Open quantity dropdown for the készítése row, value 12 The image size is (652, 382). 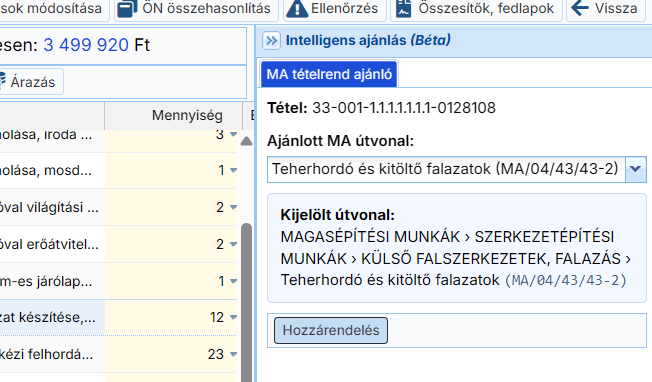pyautogui.click(x=233, y=318)
